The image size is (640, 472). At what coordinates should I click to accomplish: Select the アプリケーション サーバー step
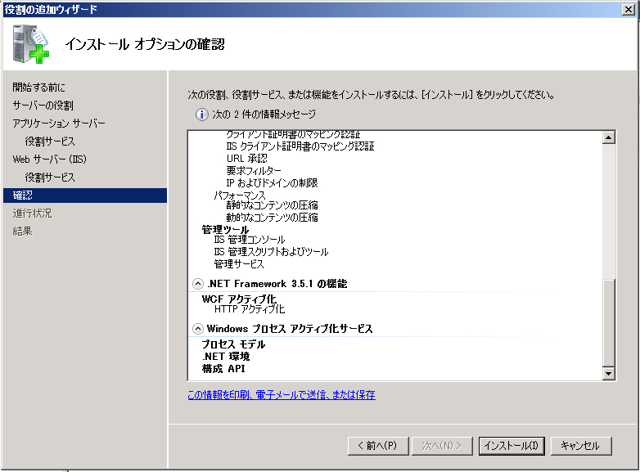pos(59,123)
